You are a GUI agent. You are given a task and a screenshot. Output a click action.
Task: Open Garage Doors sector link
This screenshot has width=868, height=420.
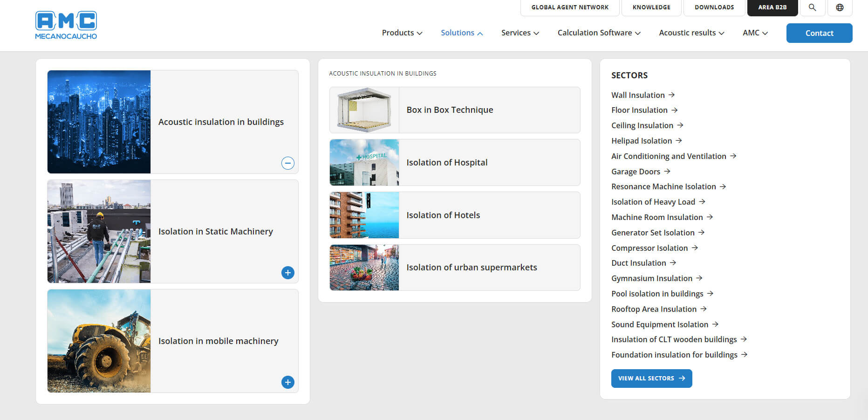(x=641, y=172)
